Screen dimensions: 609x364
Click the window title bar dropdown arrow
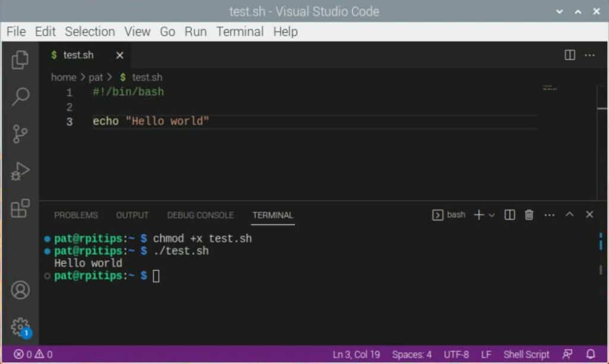tap(559, 12)
